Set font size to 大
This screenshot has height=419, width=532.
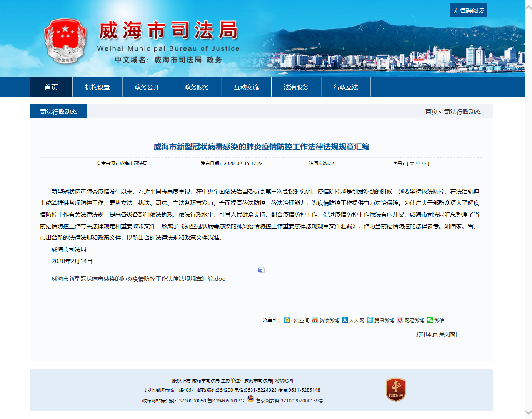(412, 164)
